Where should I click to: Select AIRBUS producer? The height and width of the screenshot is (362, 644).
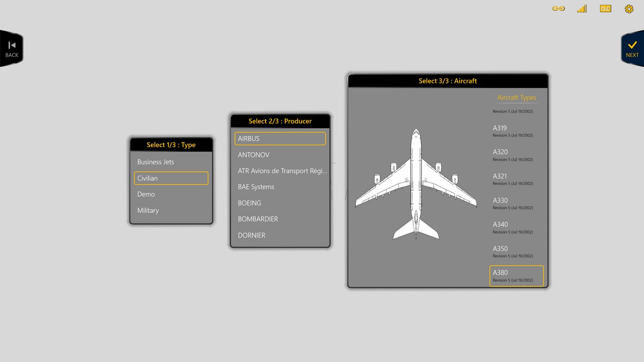(x=280, y=139)
